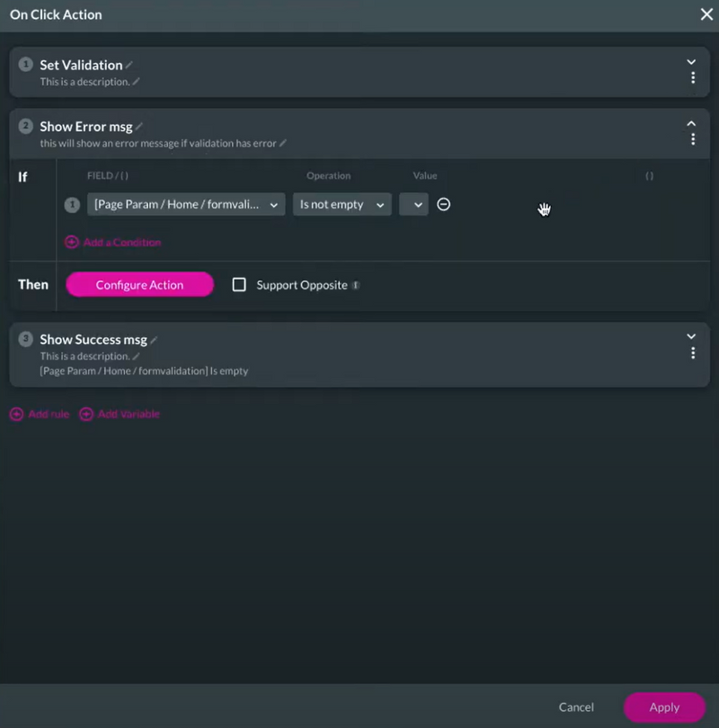Viewport: 719px width, 728px height.
Task: Expand the Set Validation rule
Action: pyautogui.click(x=691, y=62)
